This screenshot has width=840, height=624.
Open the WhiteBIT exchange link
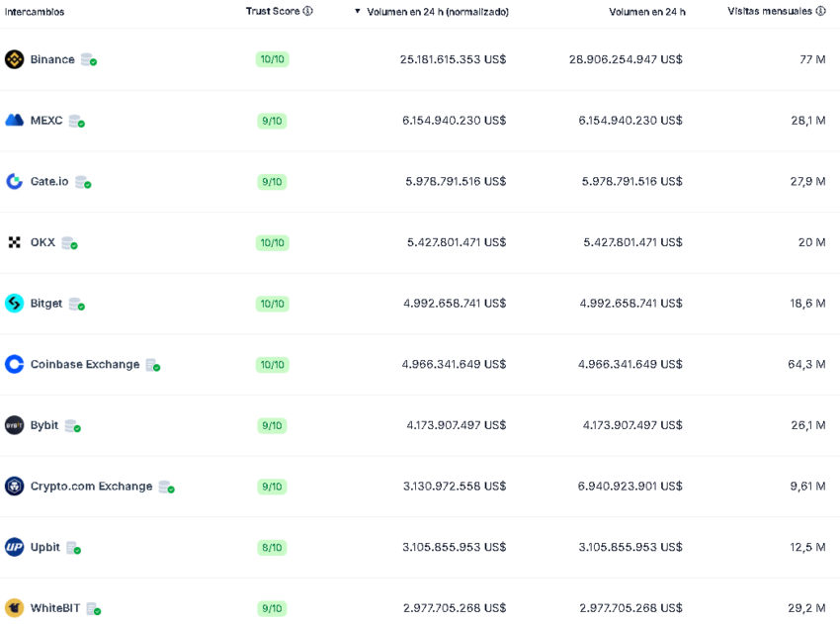coord(55,608)
